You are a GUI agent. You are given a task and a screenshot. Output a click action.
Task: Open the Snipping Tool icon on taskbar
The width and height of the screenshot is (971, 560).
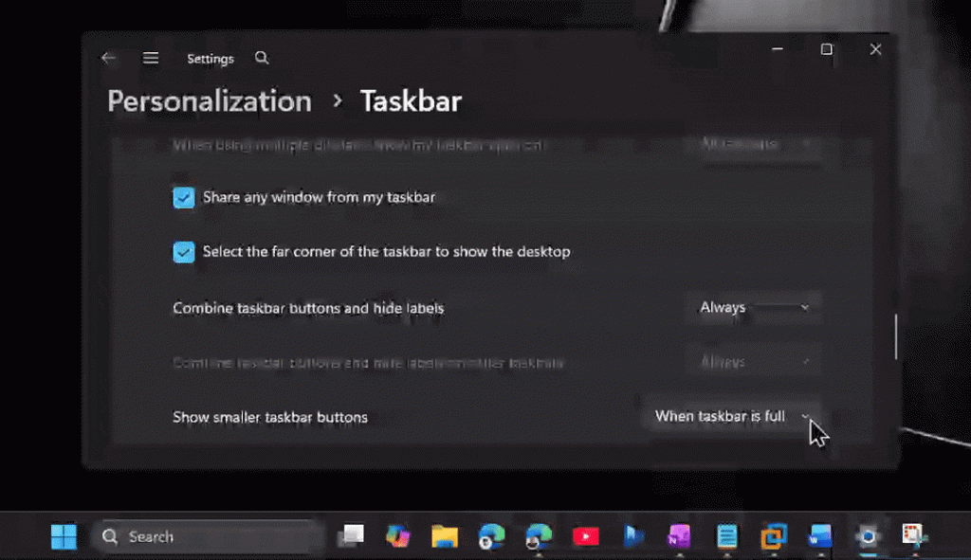[x=914, y=535]
